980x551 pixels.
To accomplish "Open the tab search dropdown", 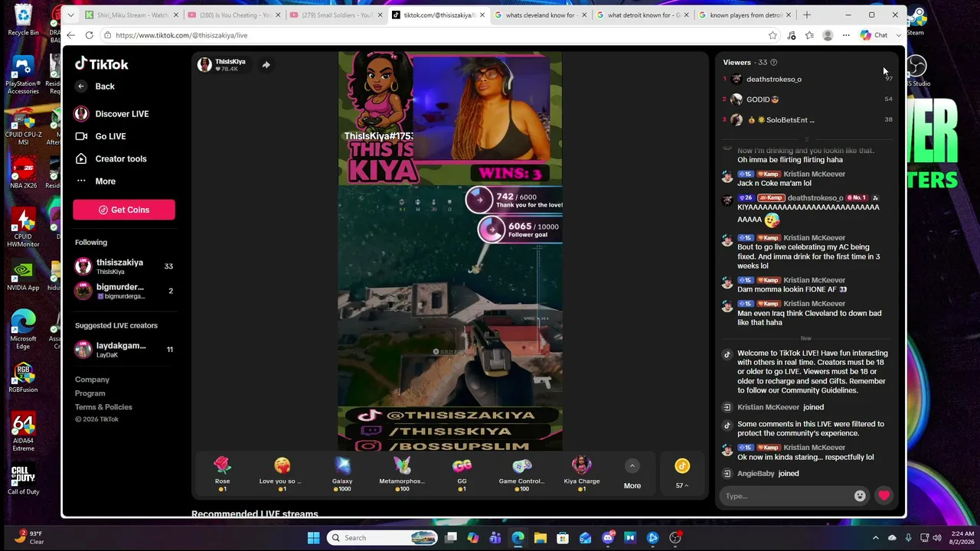I will pos(70,15).
